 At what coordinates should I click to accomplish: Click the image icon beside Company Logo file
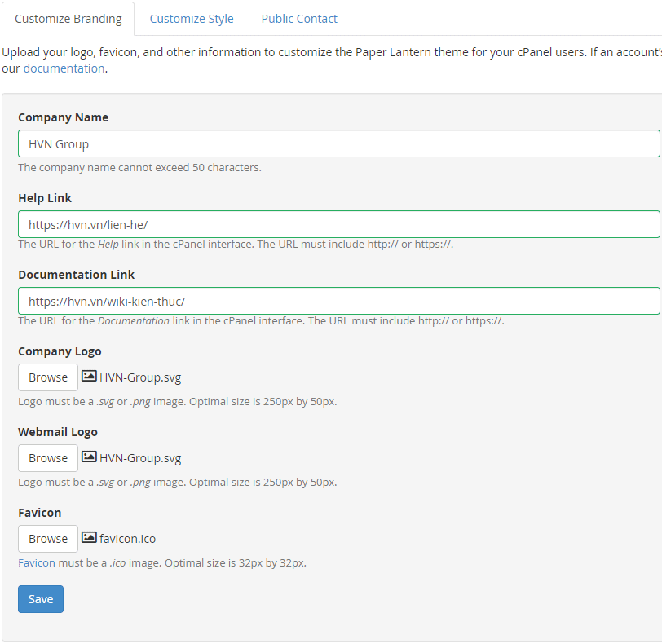(x=89, y=377)
